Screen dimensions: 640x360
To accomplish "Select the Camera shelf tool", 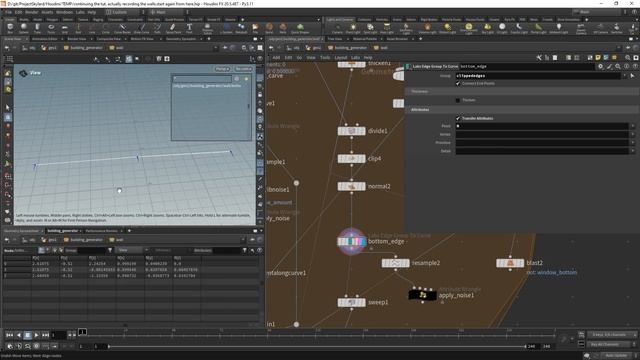I will 337,28.
